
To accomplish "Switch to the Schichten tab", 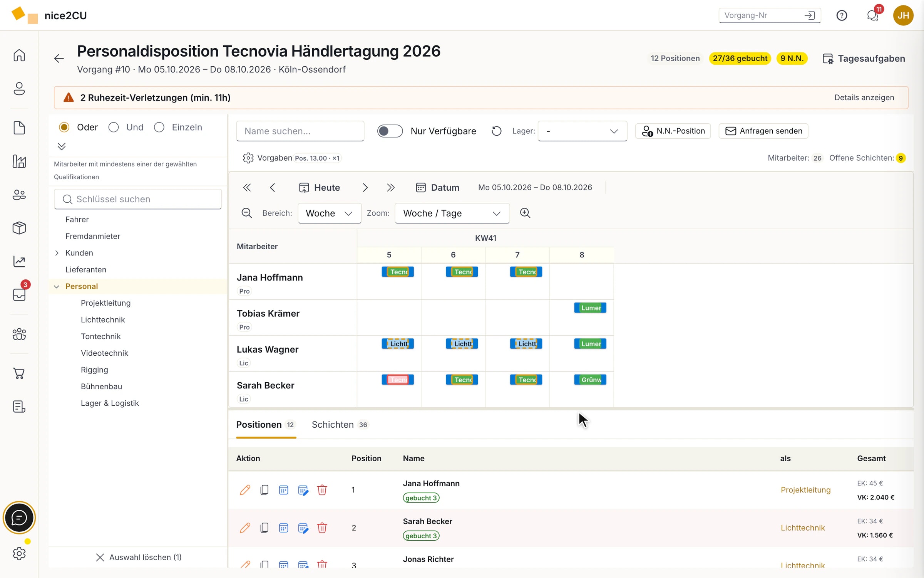I will point(340,425).
